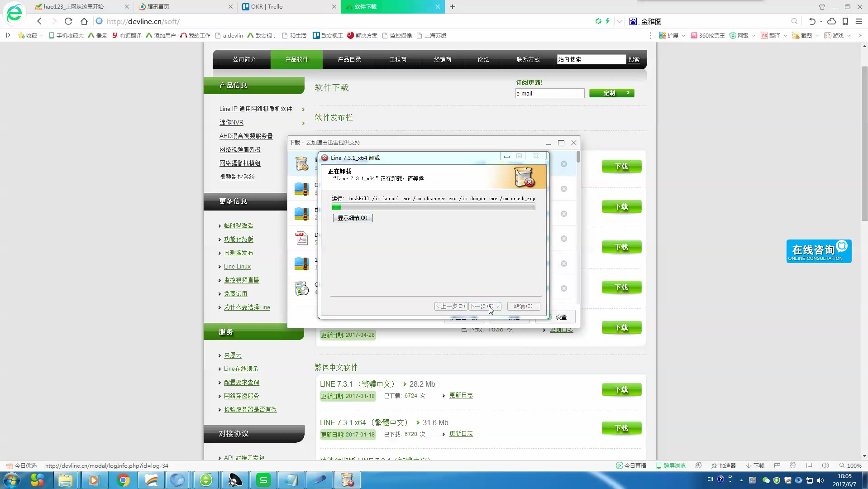Focus the 站内搜索 search input
The width and height of the screenshot is (868, 489).
(591, 59)
